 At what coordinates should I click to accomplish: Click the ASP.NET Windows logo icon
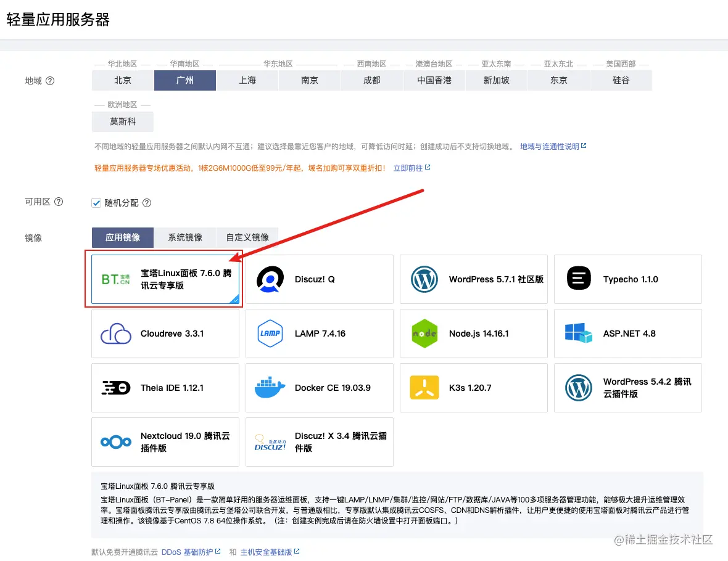pos(579,333)
